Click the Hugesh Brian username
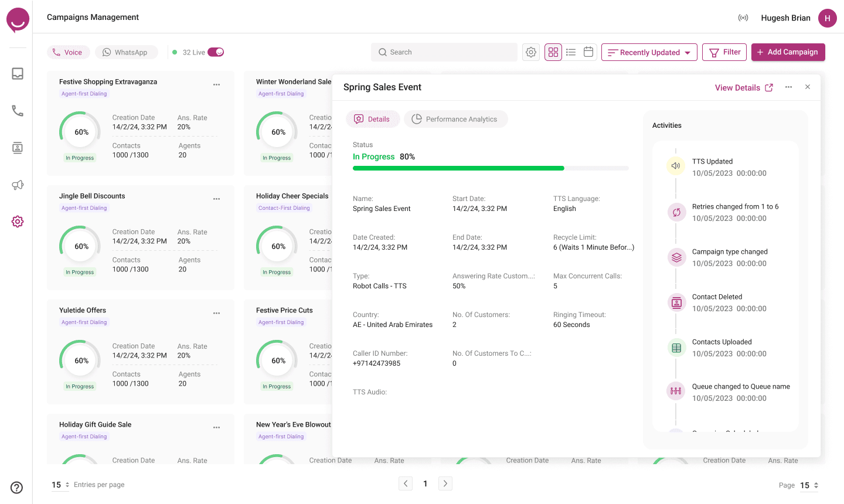The width and height of the screenshot is (844, 504). [785, 18]
